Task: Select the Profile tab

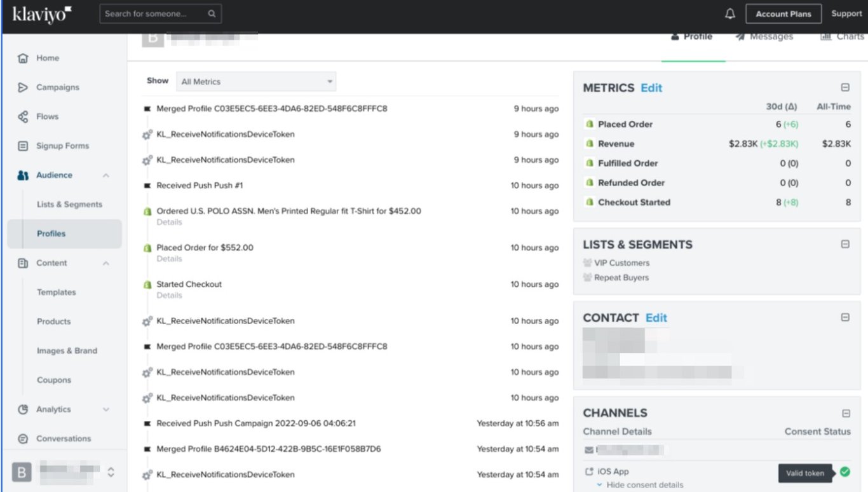Action: 693,36
